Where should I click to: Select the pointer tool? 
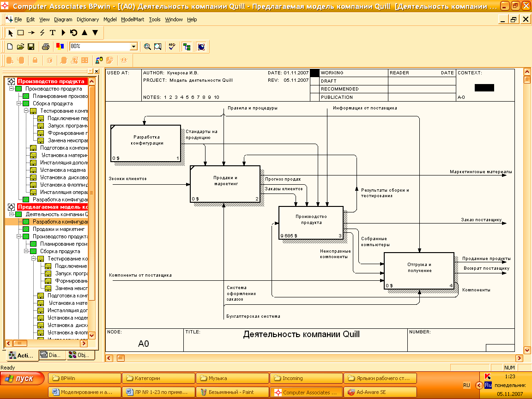click(x=10, y=33)
